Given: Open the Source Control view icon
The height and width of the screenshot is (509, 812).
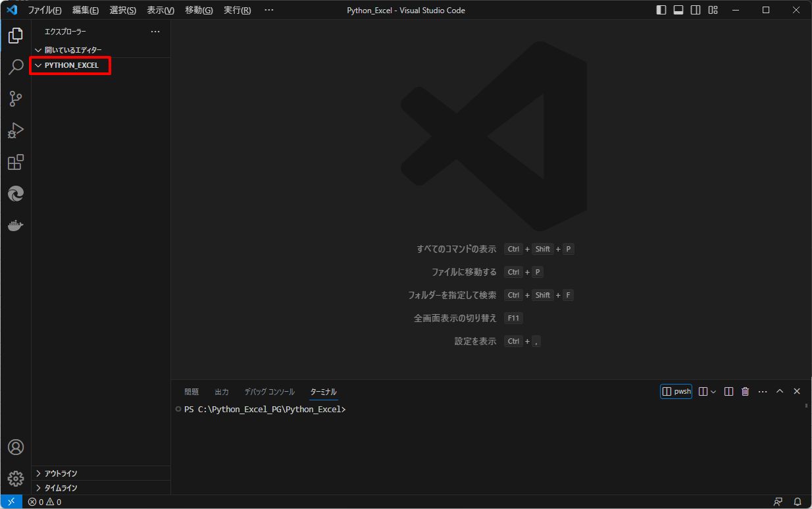Looking at the screenshot, I should coord(16,99).
